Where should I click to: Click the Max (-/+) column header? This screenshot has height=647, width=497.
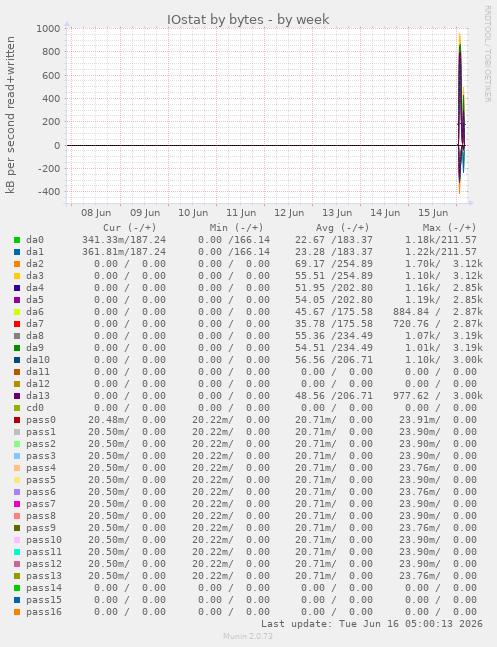(449, 227)
